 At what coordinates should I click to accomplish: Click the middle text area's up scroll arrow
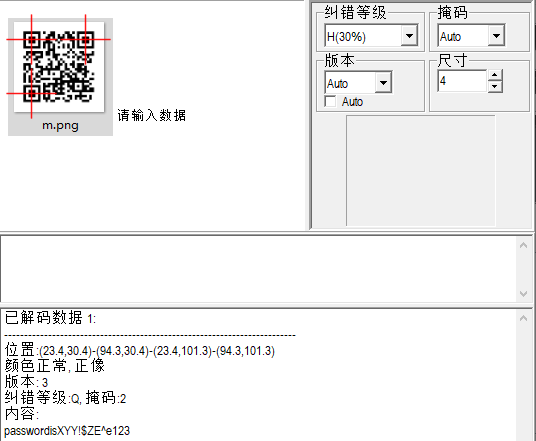coord(523,245)
